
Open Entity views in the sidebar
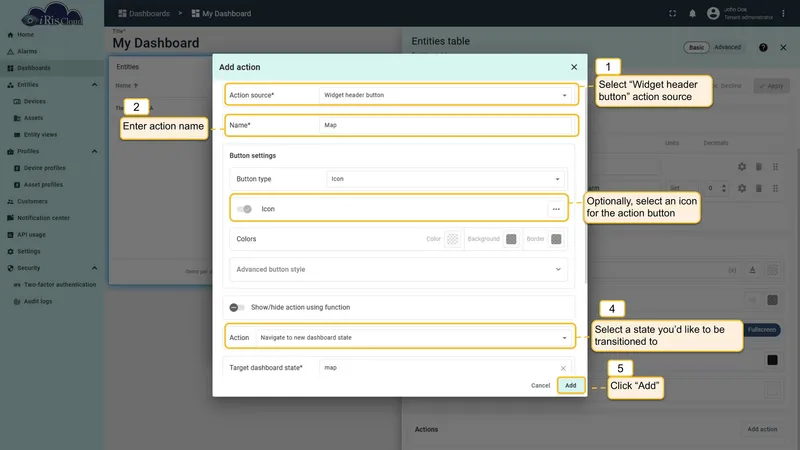click(x=52, y=135)
